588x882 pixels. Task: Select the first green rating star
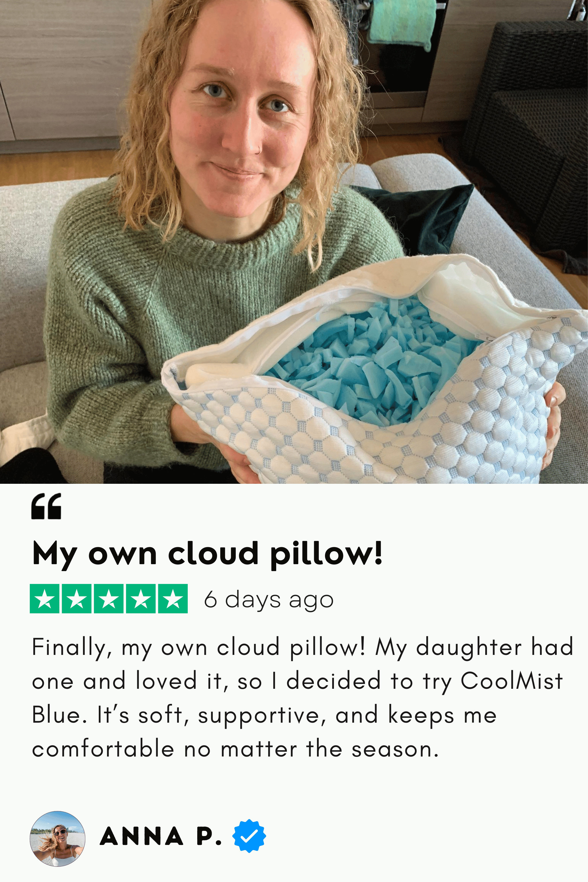click(x=45, y=599)
